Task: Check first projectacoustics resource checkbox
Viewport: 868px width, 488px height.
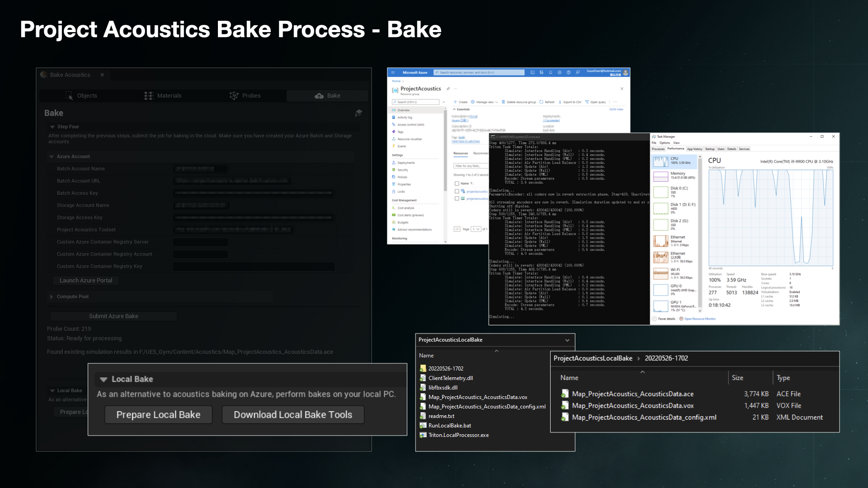Action: tap(457, 192)
